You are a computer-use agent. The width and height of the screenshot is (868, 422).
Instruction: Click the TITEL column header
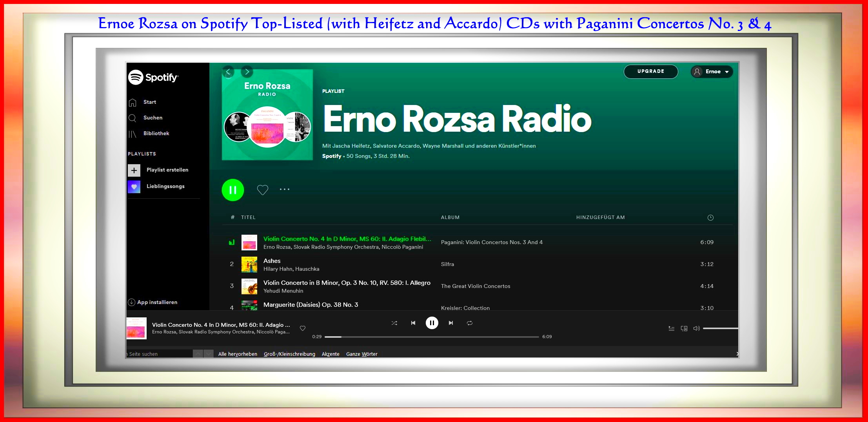tap(248, 217)
